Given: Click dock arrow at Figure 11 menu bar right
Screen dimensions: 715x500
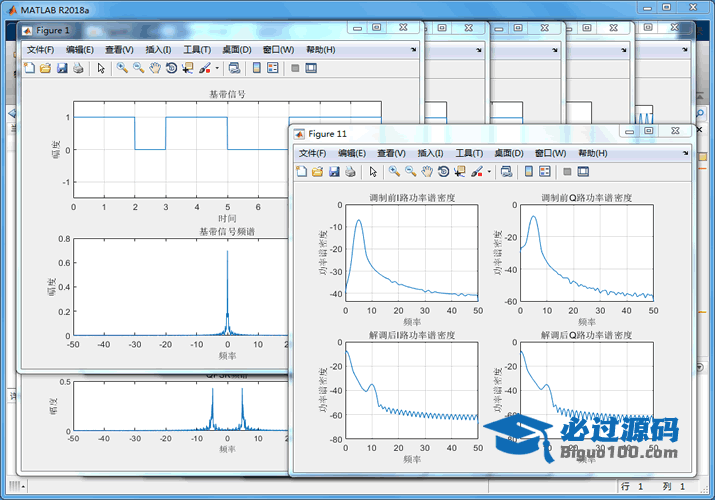Looking at the screenshot, I should [x=685, y=153].
